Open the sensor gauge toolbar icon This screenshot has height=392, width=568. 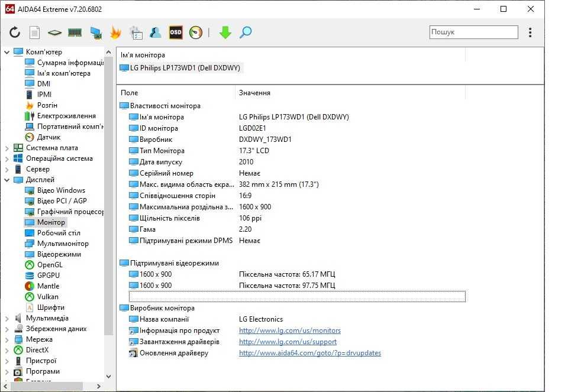click(x=196, y=33)
